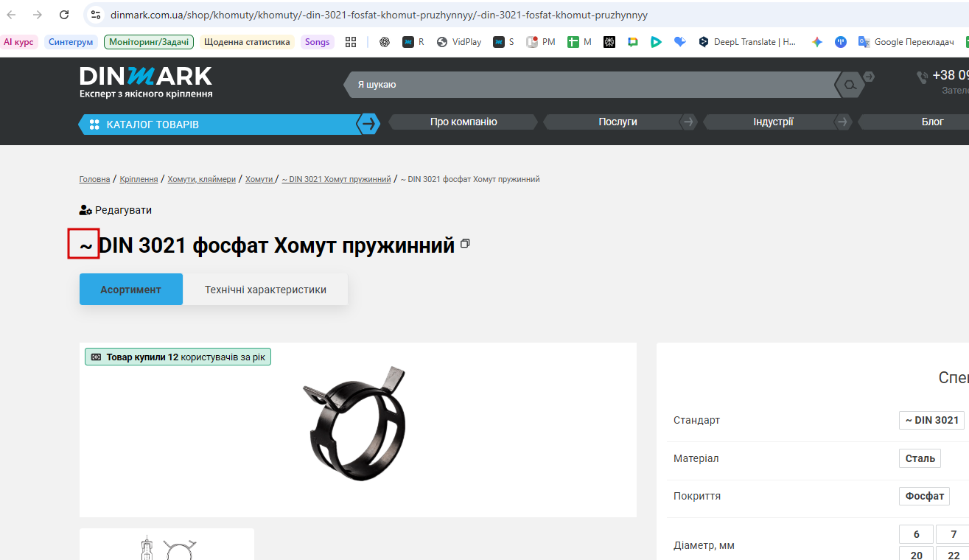Screen dimensions: 969x560
Task: Choose diameter 22 option
Action: tap(953, 554)
